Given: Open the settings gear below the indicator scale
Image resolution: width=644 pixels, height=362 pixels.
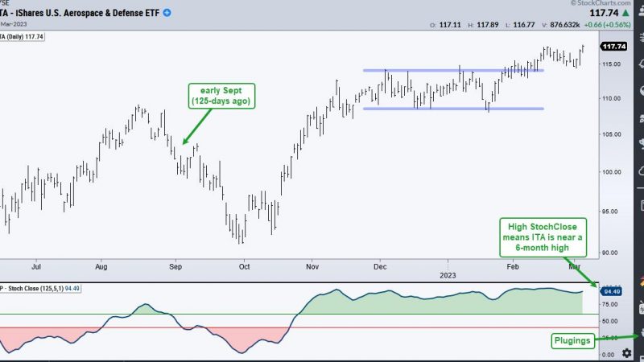Looking at the screenshot, I should point(627,352).
